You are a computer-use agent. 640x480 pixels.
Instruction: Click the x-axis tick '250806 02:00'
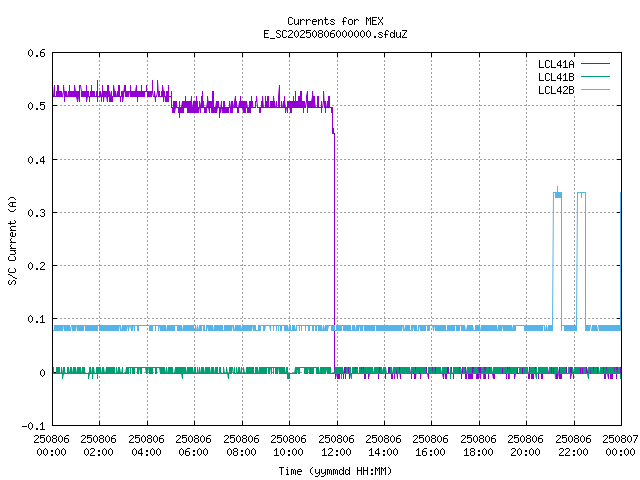99,446
